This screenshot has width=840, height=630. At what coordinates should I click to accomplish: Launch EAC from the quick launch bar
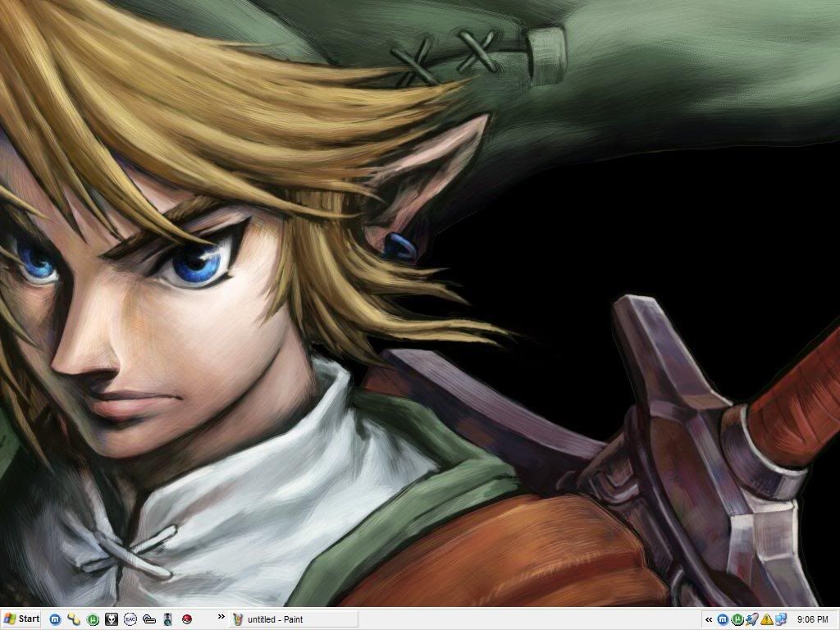(x=130, y=619)
